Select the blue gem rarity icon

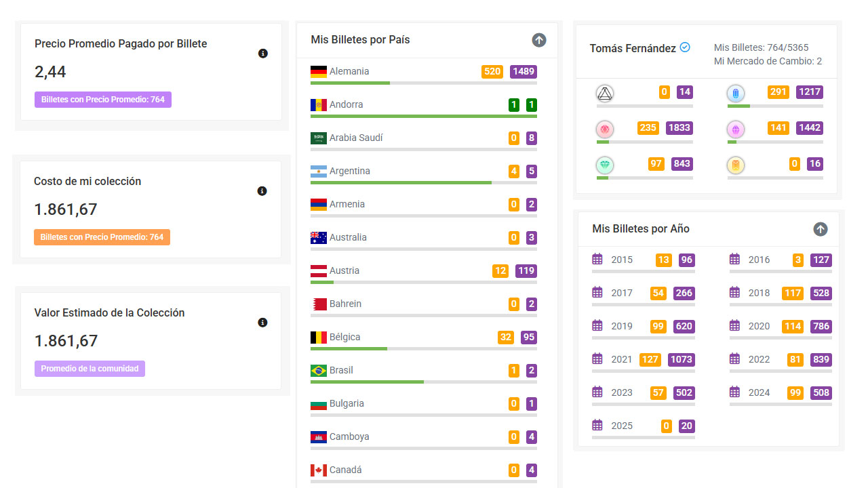point(735,94)
